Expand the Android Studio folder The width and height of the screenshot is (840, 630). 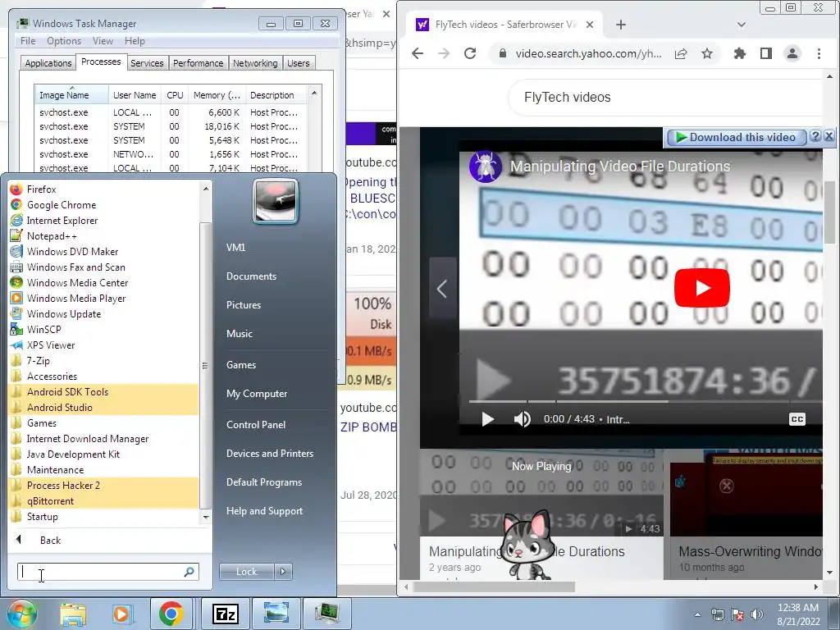(x=59, y=407)
